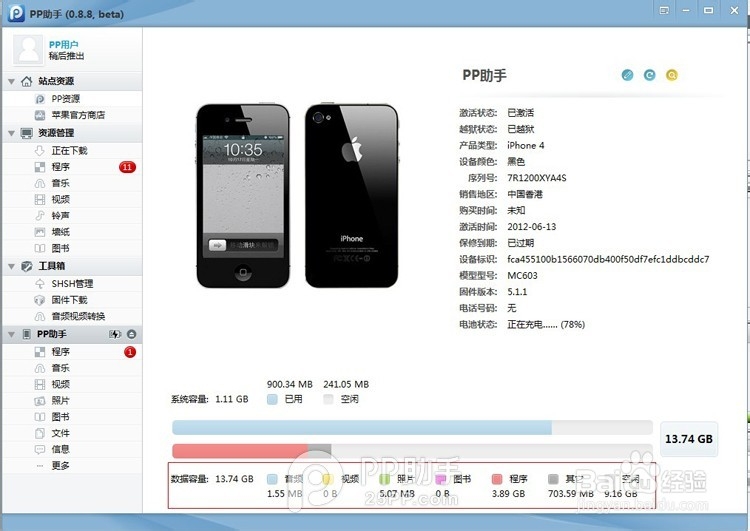Click the blue system capacity usage bar

(362, 427)
